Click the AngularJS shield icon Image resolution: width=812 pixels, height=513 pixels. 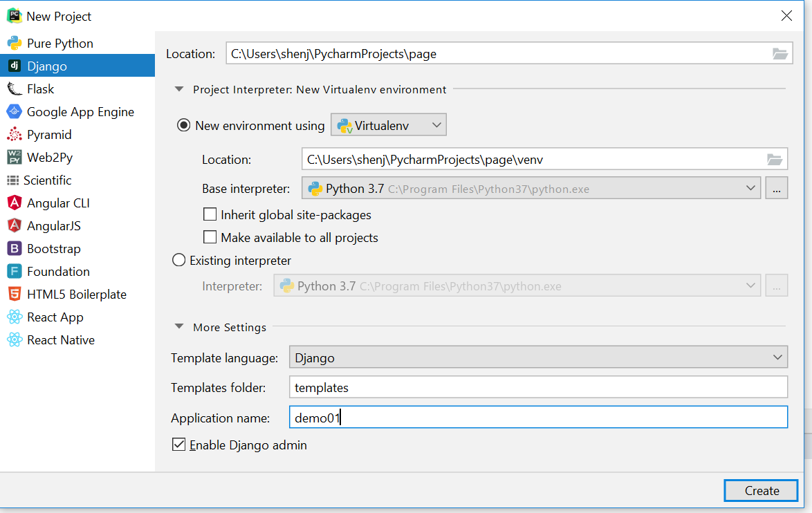(14, 225)
